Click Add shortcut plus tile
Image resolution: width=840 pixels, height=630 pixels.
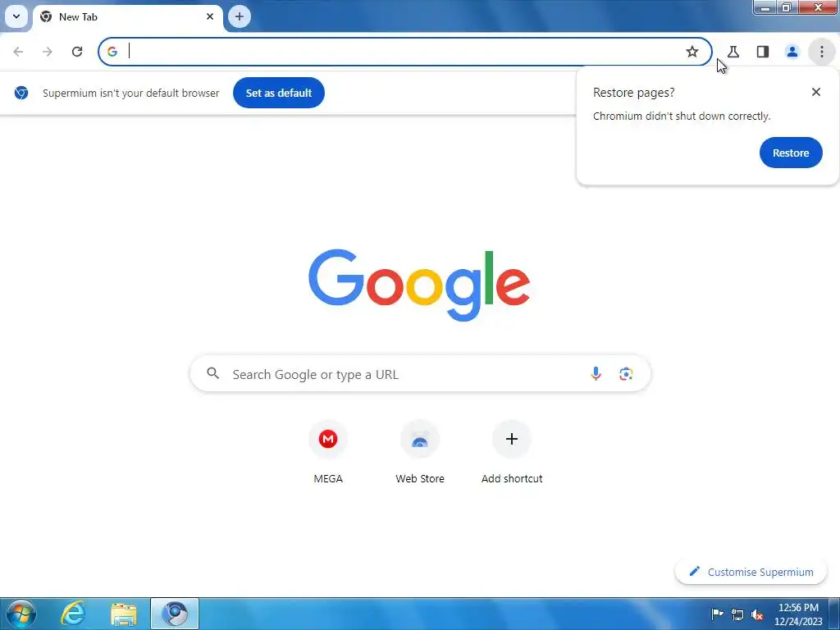[x=512, y=453]
